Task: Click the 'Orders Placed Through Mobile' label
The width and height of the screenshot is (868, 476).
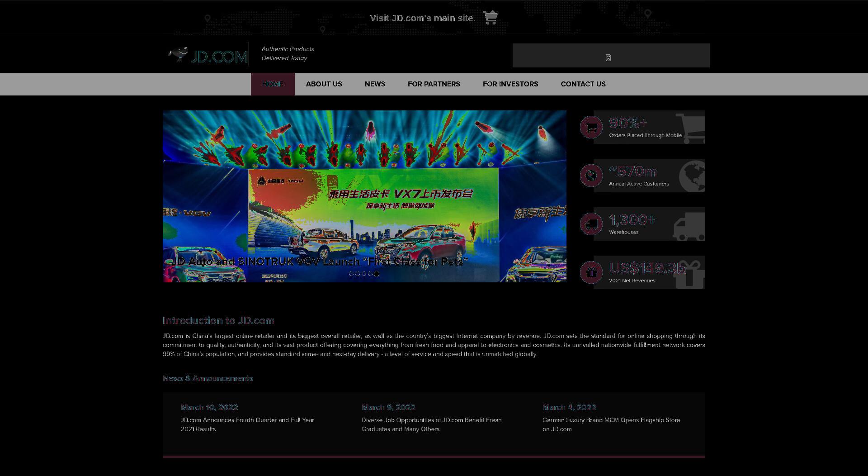Action: [645, 135]
